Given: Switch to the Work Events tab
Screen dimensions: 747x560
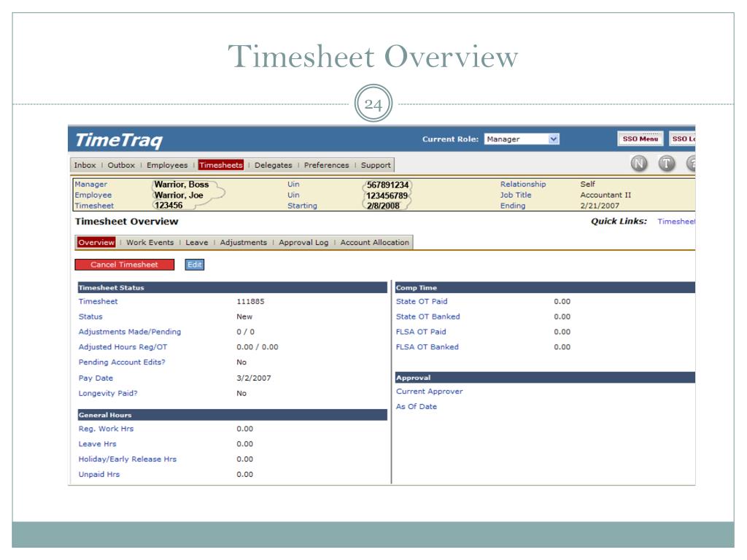Looking at the screenshot, I should (150, 242).
